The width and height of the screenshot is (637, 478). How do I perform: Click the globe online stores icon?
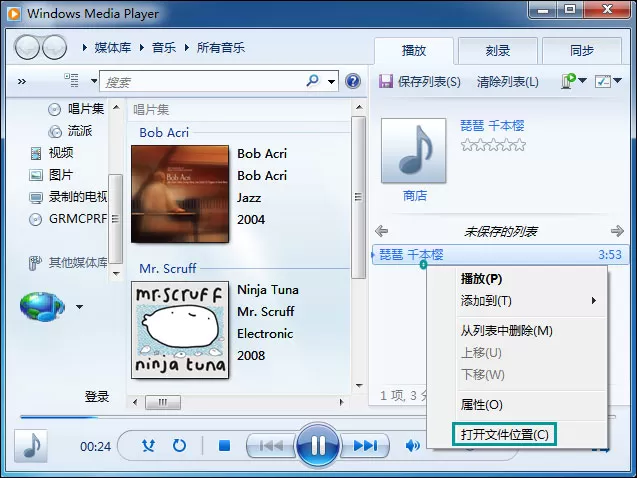[x=42, y=307]
